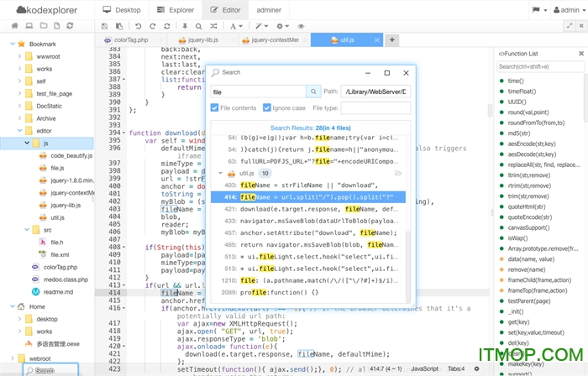Click the kodexplorer logo

(47, 10)
